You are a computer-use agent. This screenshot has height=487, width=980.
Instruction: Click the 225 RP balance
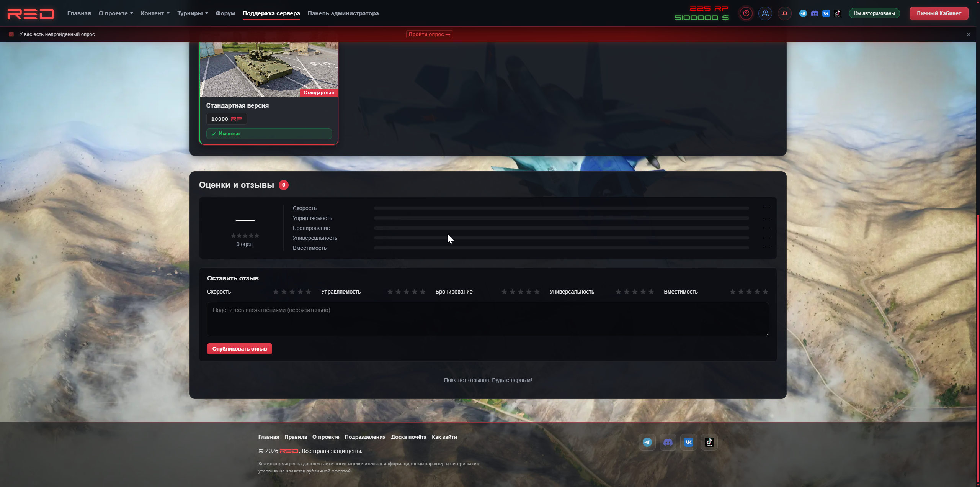(709, 8)
